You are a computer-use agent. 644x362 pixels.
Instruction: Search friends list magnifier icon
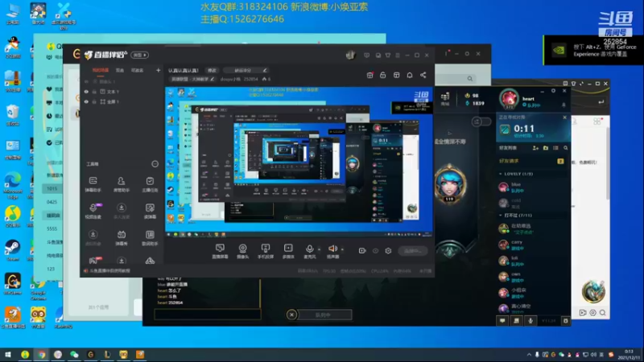(566, 148)
